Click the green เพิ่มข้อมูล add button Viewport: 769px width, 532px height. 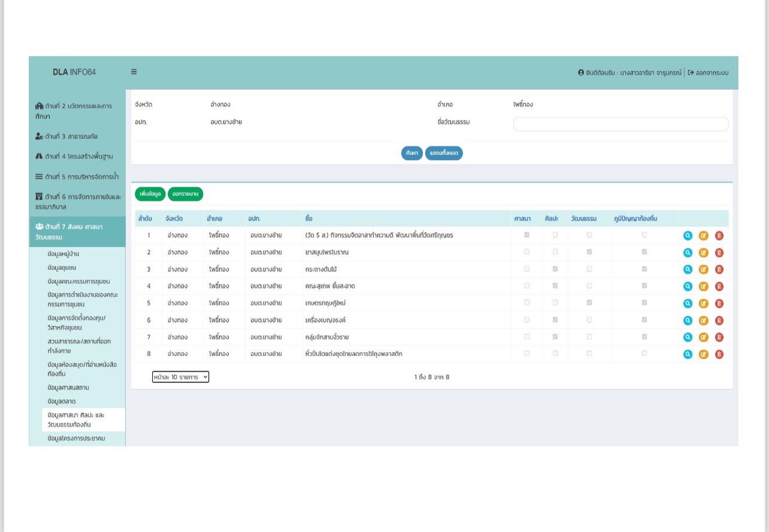pos(150,194)
